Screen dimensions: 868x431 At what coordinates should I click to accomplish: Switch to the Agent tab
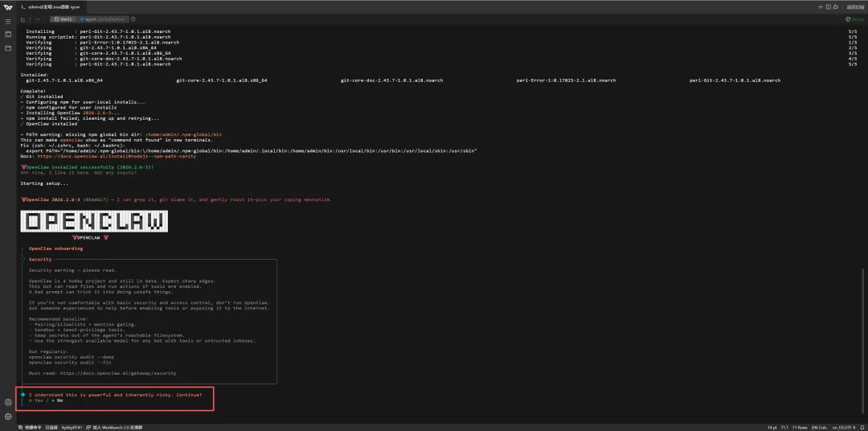pyautogui.click(x=102, y=18)
